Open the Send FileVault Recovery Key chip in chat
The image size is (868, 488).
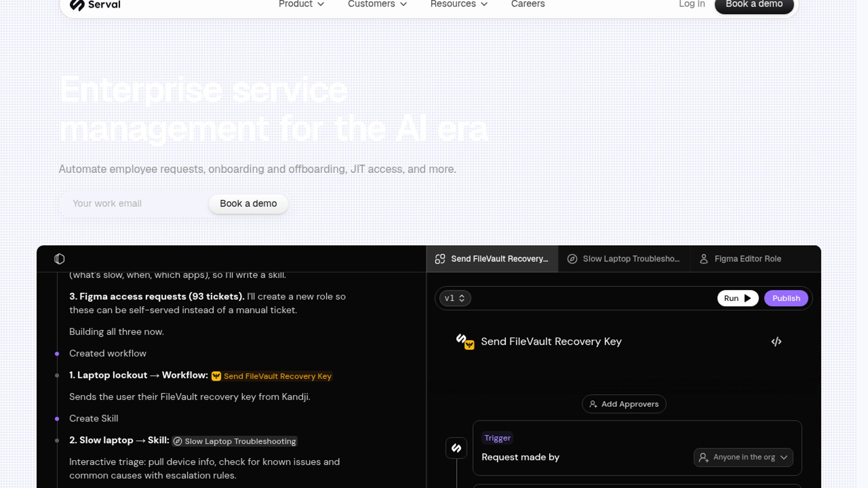point(272,376)
